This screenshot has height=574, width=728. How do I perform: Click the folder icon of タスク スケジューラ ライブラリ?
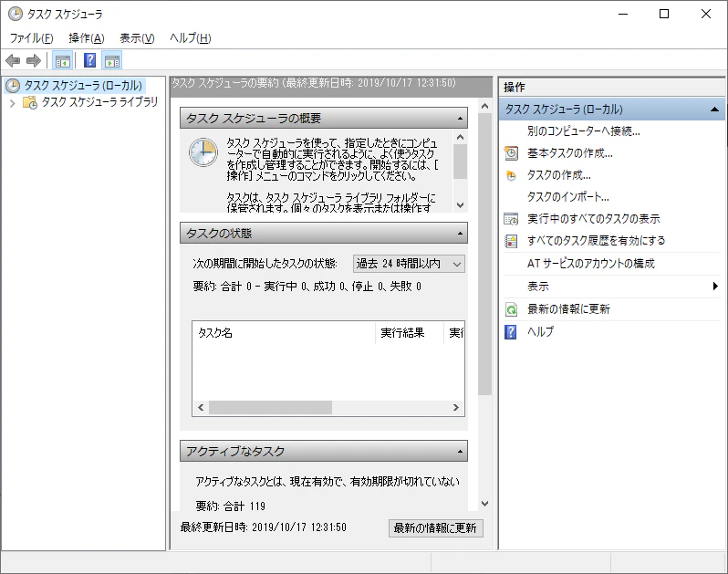[x=30, y=102]
